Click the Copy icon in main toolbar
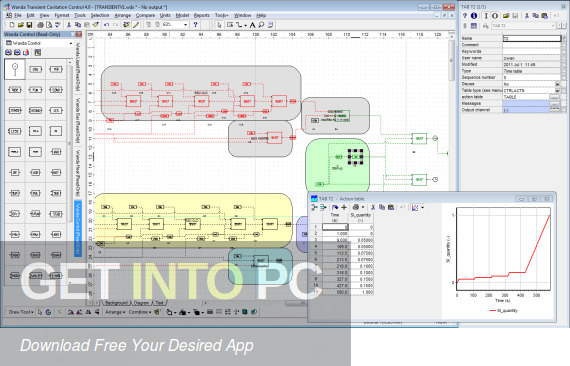Viewport: 570px width, 366px height. [78, 25]
